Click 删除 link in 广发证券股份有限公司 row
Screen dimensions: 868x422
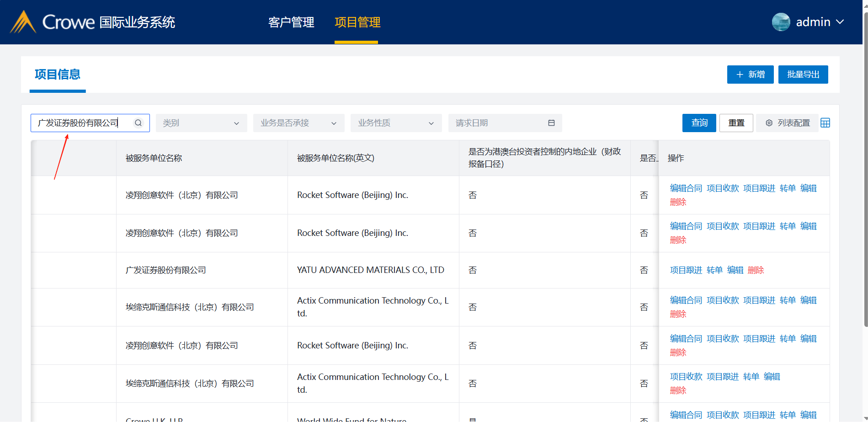click(x=756, y=270)
